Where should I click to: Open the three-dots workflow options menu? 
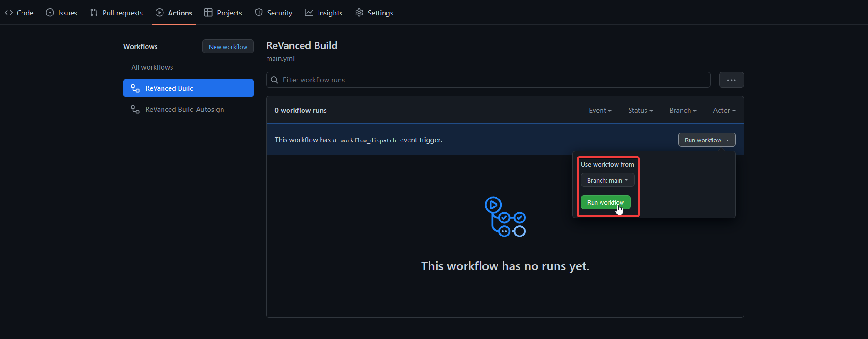[731, 80]
